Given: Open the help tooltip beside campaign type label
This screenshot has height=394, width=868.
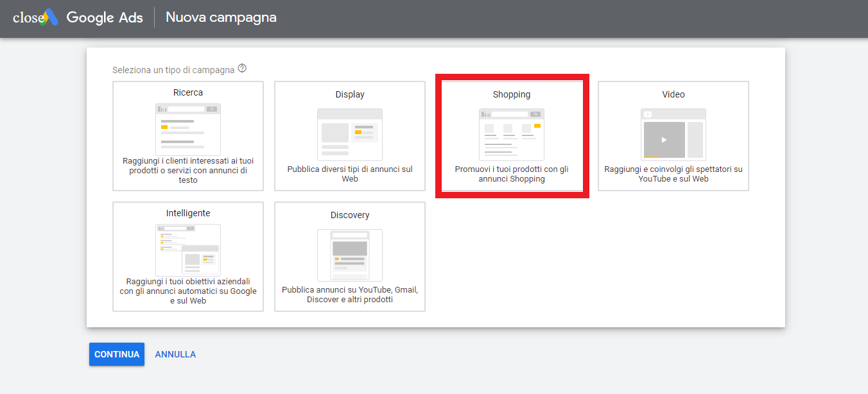Looking at the screenshot, I should point(242,69).
